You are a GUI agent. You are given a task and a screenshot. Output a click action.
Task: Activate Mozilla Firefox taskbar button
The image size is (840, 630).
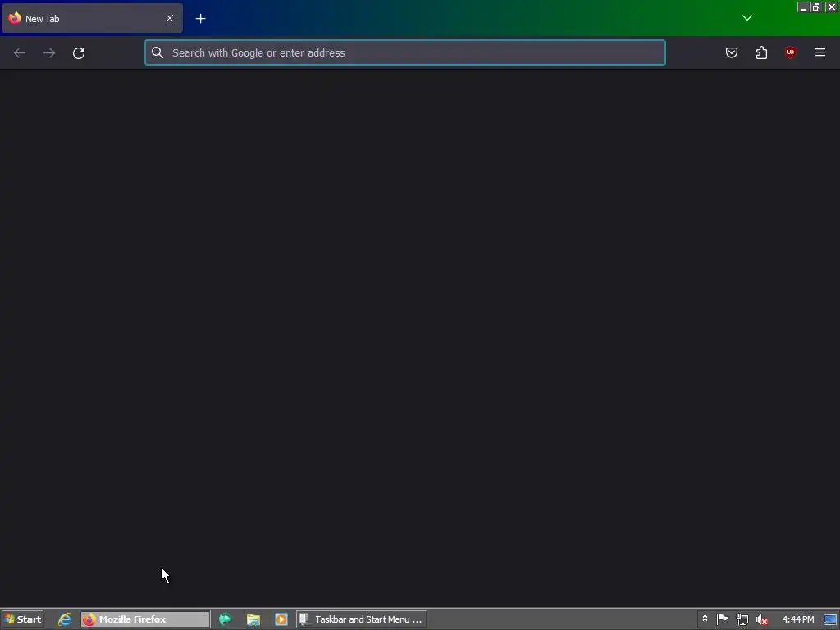pyautogui.click(x=145, y=619)
